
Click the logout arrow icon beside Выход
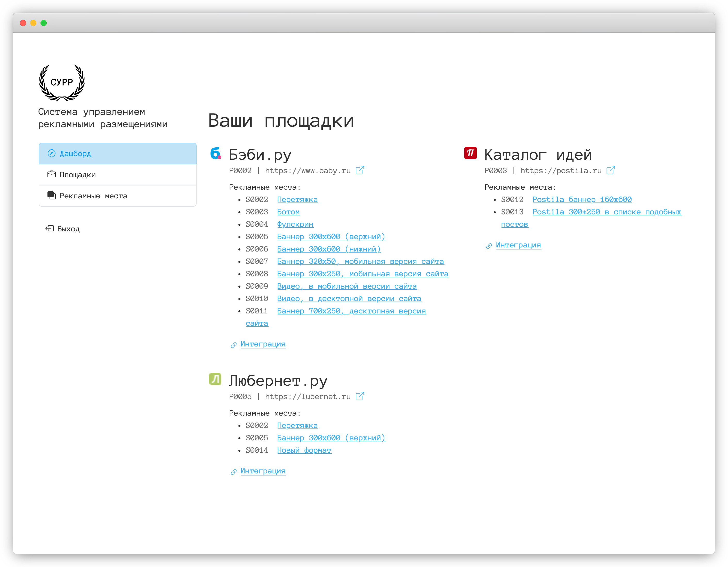point(50,228)
